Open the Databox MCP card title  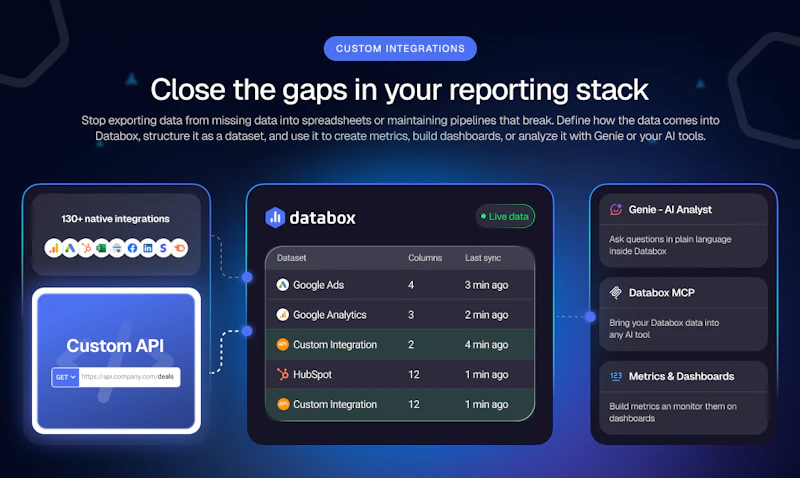pyautogui.click(x=661, y=293)
